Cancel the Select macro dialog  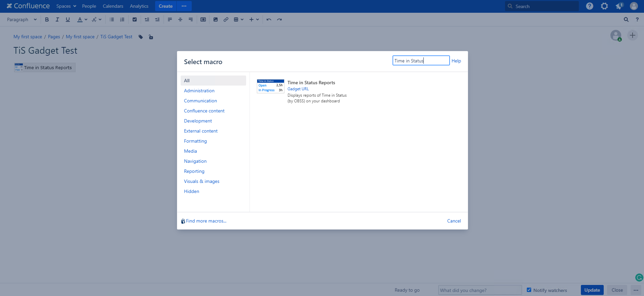click(x=454, y=221)
